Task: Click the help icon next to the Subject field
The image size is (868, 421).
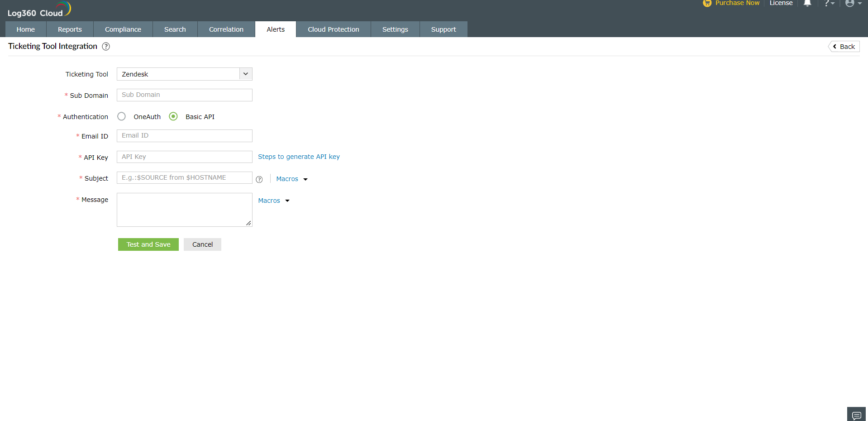Action: (x=259, y=179)
